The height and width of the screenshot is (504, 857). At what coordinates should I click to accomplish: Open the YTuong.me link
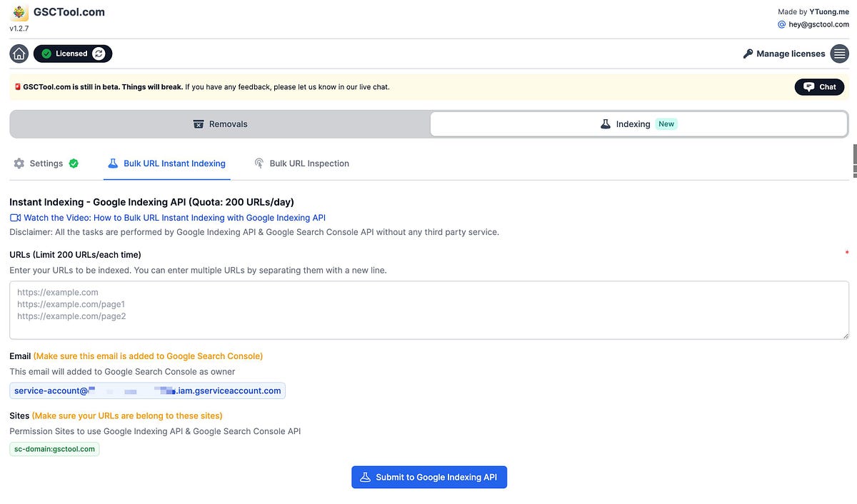coord(828,11)
